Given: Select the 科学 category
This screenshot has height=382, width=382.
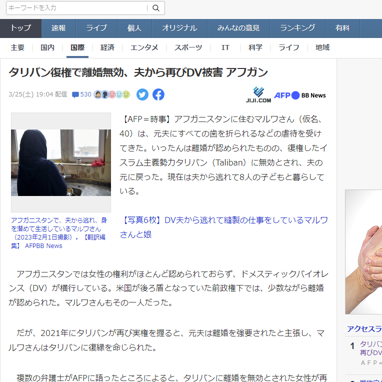Looking at the screenshot, I should coord(255,48).
